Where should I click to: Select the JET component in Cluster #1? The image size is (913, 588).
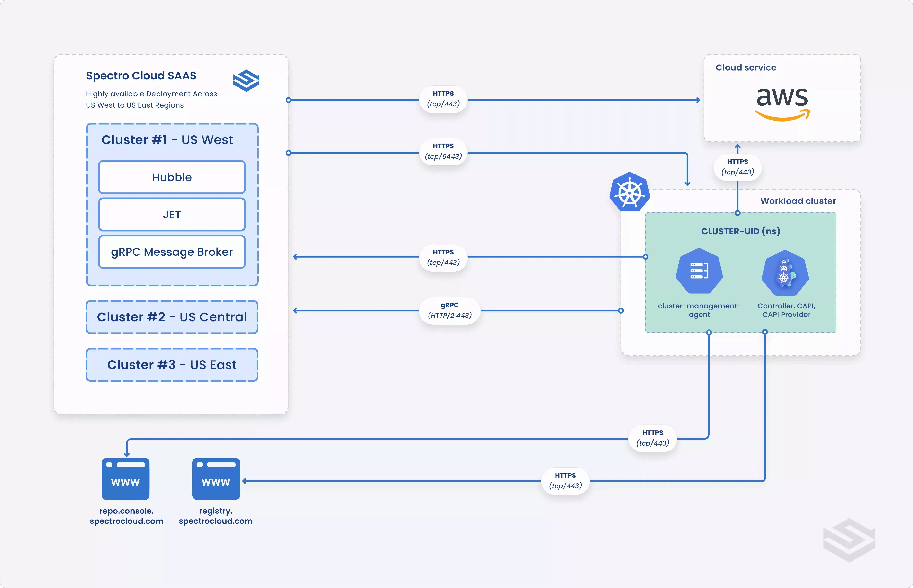(x=171, y=214)
